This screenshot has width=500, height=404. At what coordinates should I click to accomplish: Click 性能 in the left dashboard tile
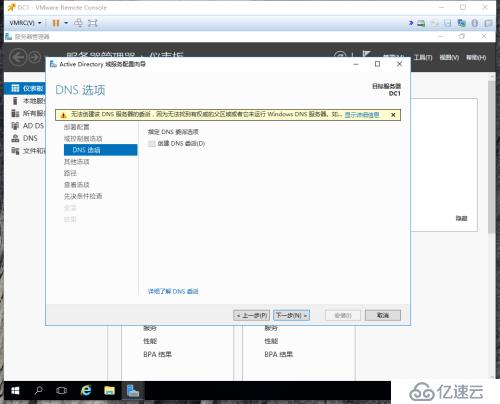click(150, 341)
